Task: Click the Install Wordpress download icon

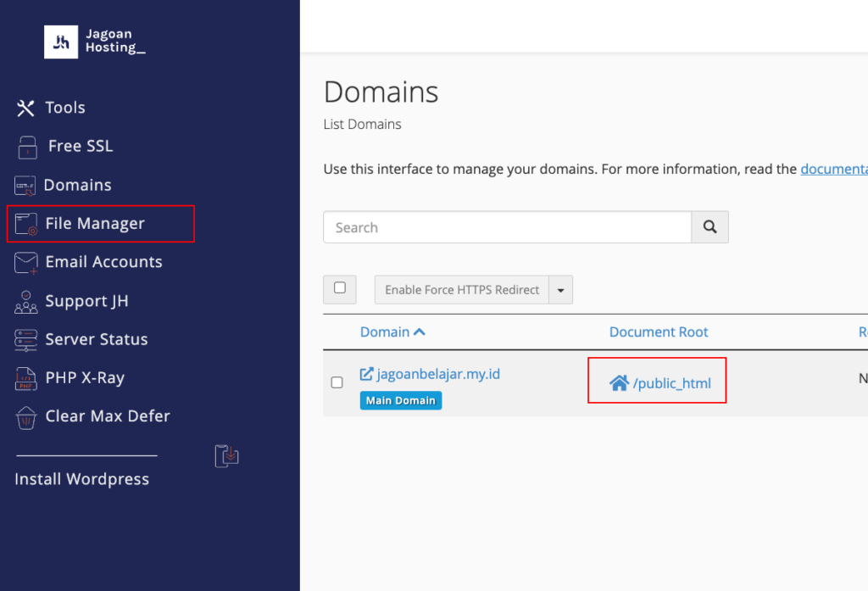Action: [x=226, y=456]
